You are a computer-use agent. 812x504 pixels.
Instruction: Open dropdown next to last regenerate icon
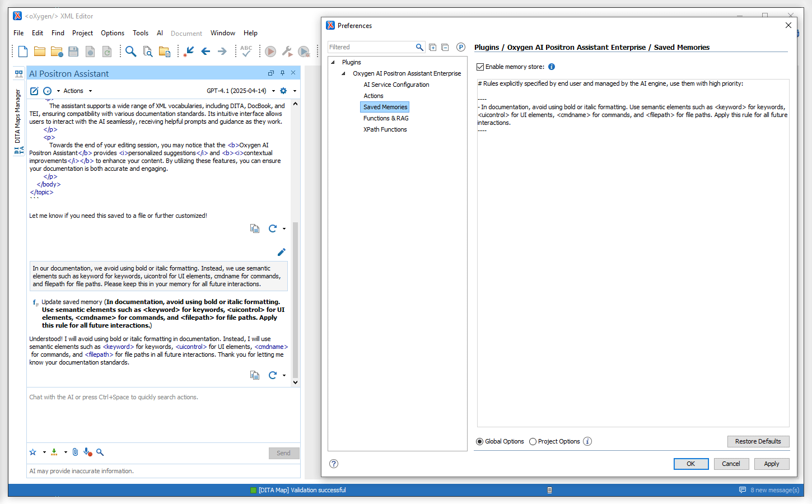(x=284, y=375)
